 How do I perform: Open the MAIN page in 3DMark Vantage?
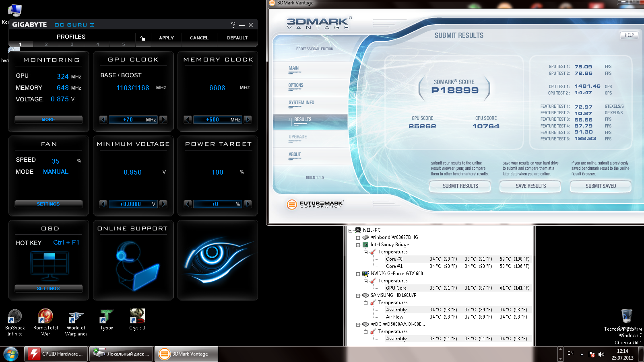pos(294,68)
